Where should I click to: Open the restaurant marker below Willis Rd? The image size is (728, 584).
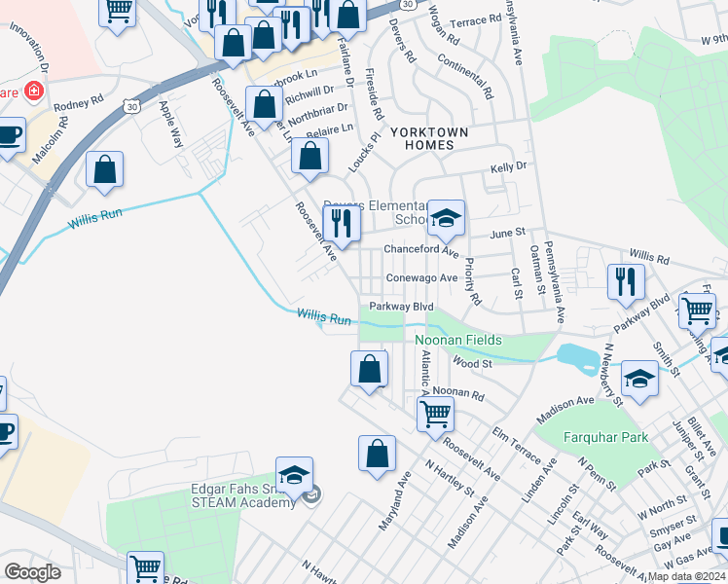[x=627, y=283]
